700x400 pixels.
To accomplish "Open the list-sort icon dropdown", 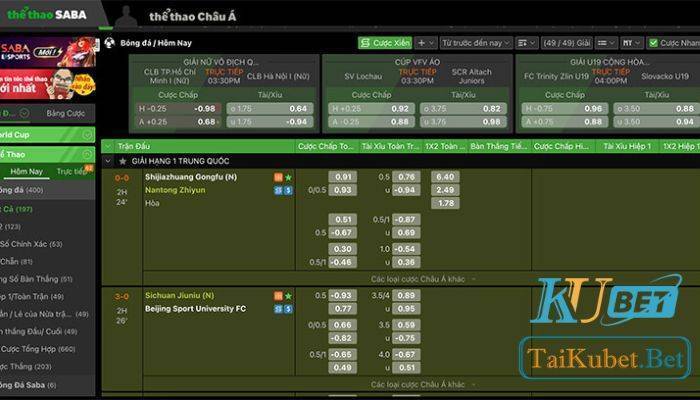I will click(x=527, y=43).
